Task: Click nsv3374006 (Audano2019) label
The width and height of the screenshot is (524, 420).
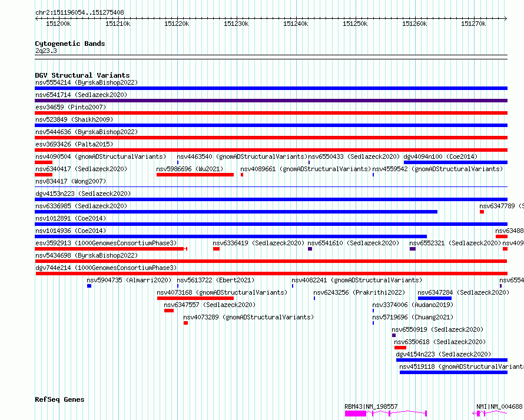Action: tap(413, 305)
